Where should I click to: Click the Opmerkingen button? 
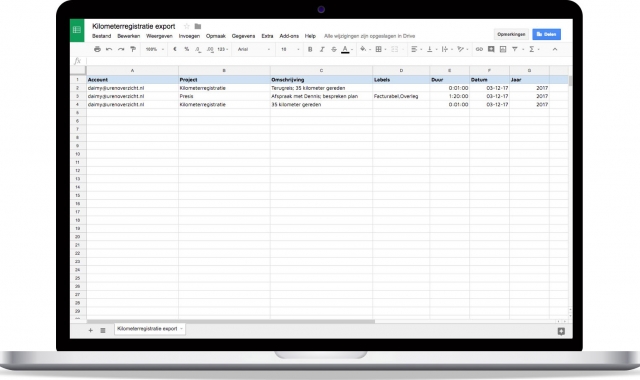tap(511, 34)
